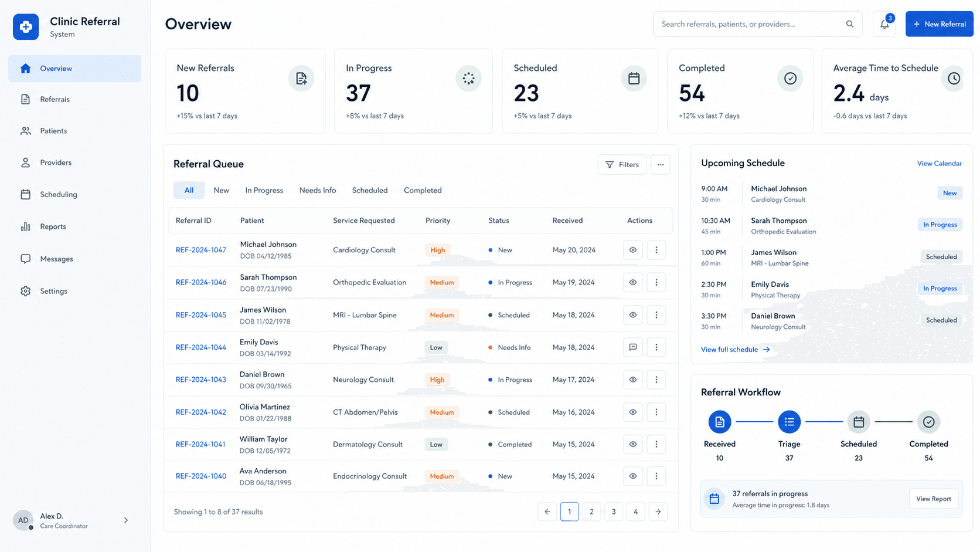Open Scheduling in sidebar

(74, 194)
